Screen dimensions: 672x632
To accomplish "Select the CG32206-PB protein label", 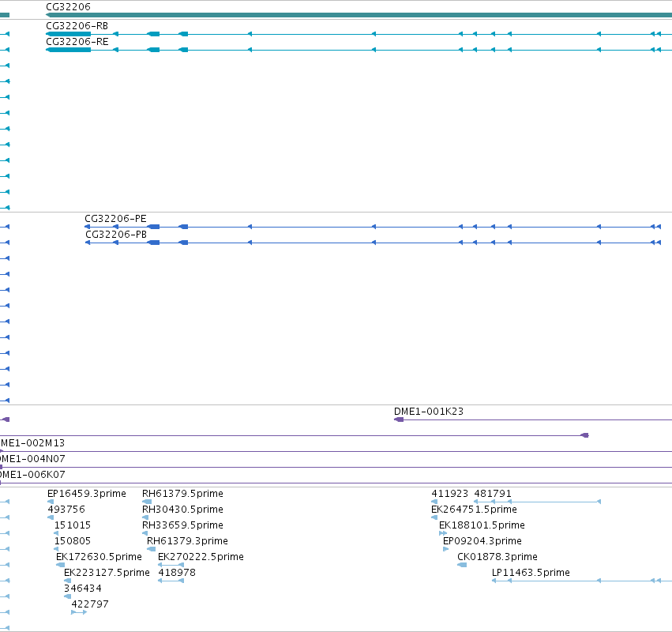I will pos(116,235).
